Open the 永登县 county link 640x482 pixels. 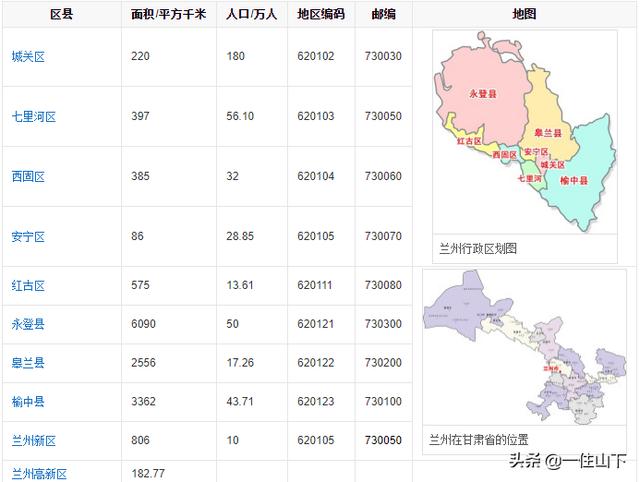click(28, 324)
